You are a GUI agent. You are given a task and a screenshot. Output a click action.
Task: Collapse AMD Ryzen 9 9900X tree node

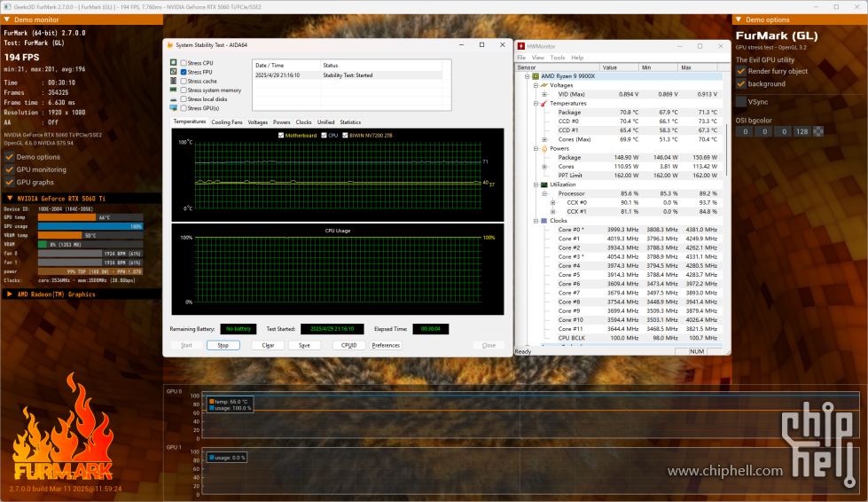(528, 76)
